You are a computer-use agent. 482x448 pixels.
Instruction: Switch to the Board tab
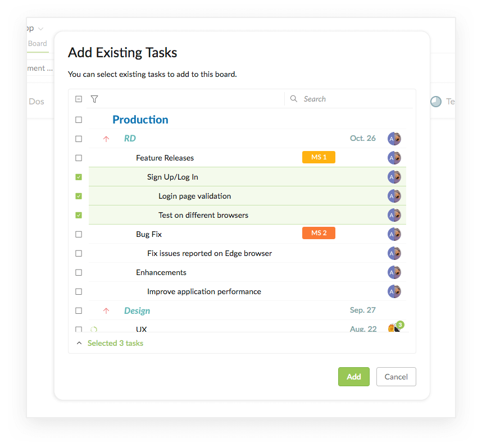(x=38, y=44)
